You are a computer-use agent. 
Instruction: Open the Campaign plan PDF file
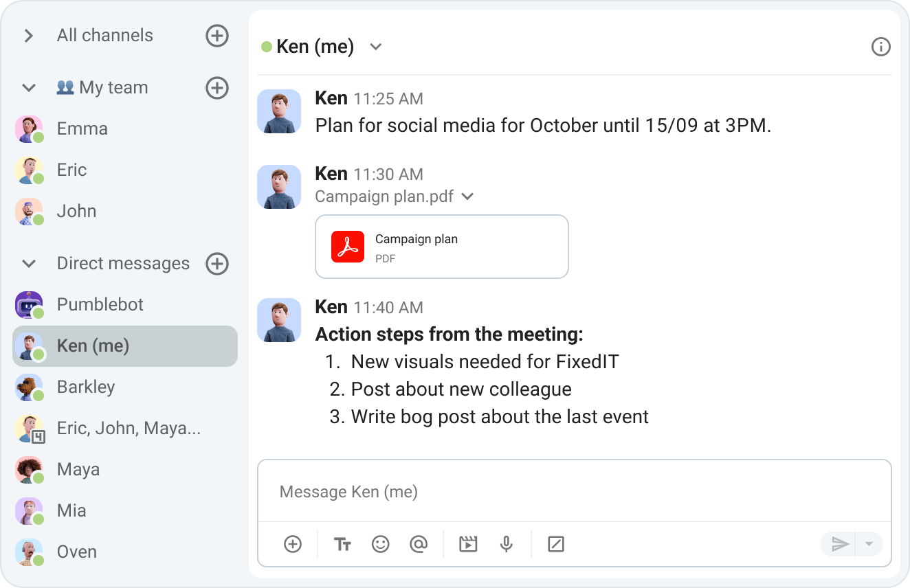point(441,247)
